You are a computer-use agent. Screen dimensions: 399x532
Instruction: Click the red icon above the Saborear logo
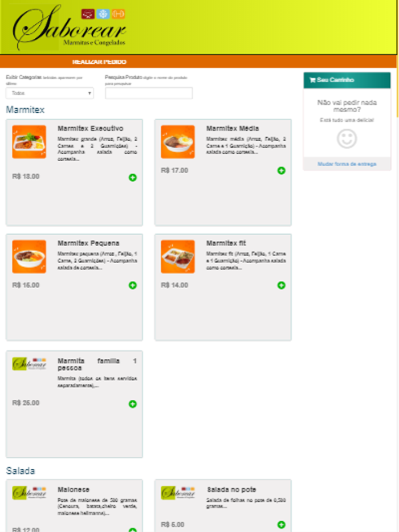click(88, 14)
